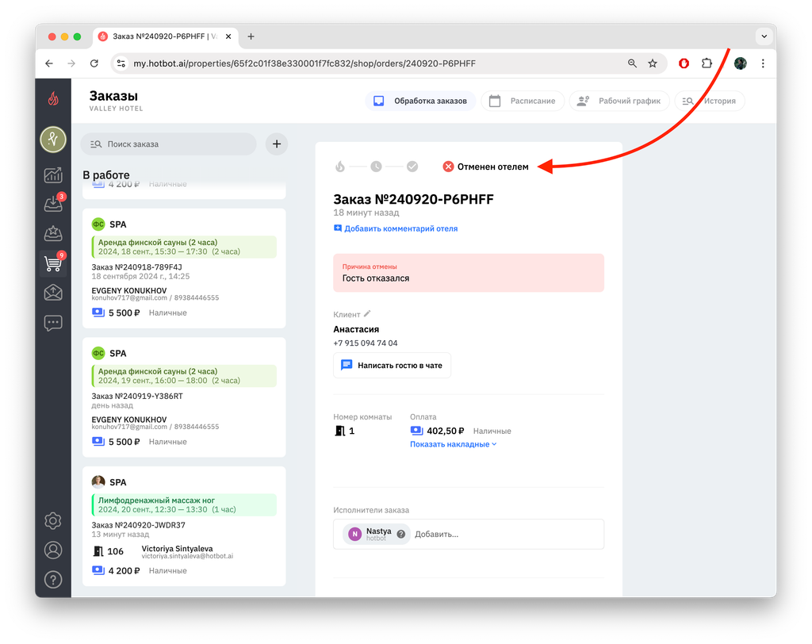Click the Hotbot flame logo in sidebar
812x644 pixels.
click(x=53, y=98)
